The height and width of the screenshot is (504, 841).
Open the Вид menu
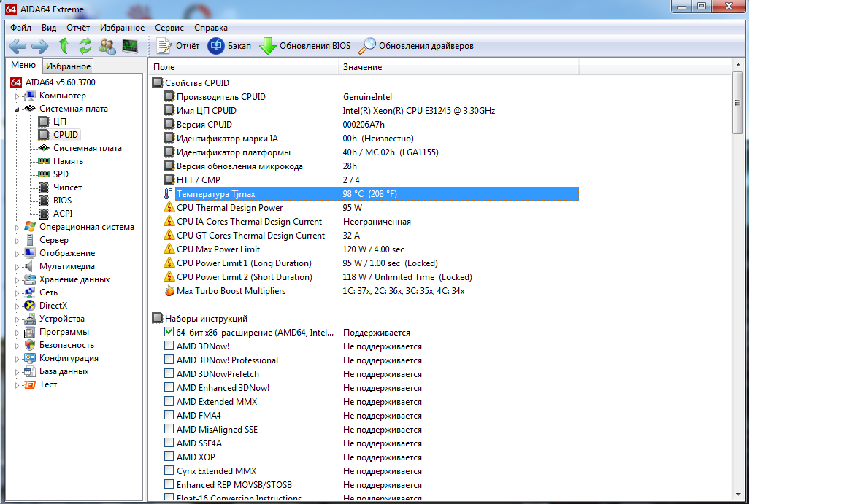(49, 27)
